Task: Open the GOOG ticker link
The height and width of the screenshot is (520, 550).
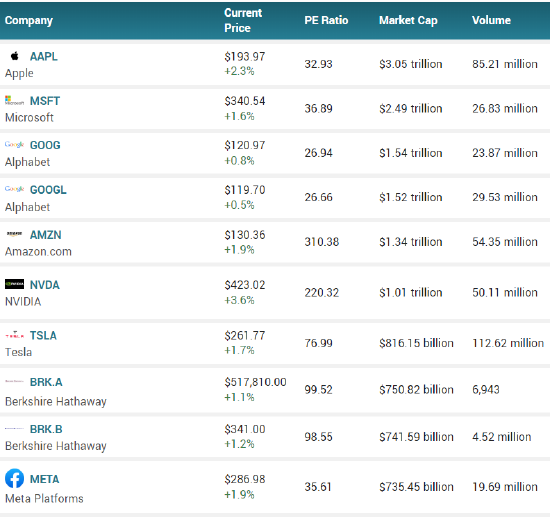Action: coord(45,145)
